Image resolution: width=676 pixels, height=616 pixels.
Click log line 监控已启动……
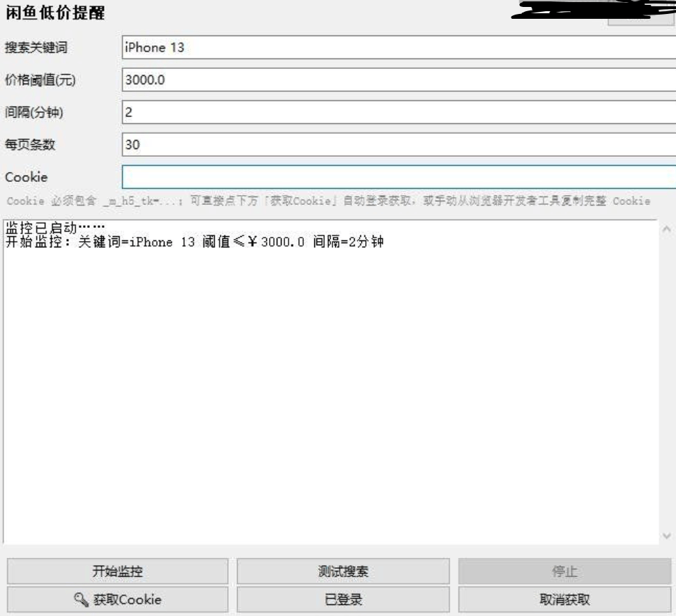click(x=55, y=227)
